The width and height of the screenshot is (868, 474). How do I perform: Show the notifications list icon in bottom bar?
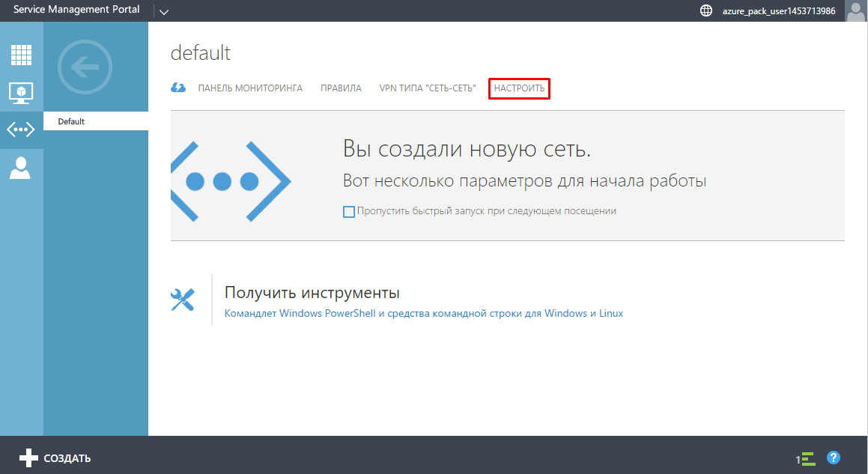point(806,458)
